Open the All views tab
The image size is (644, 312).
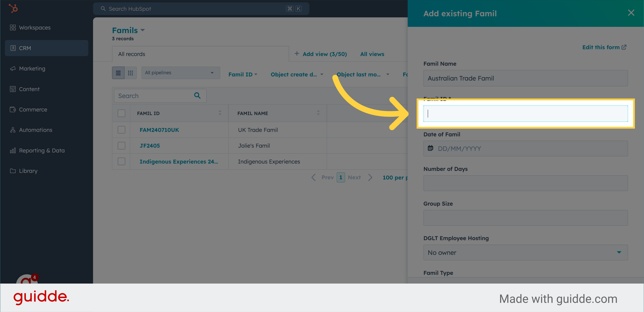[x=372, y=54]
